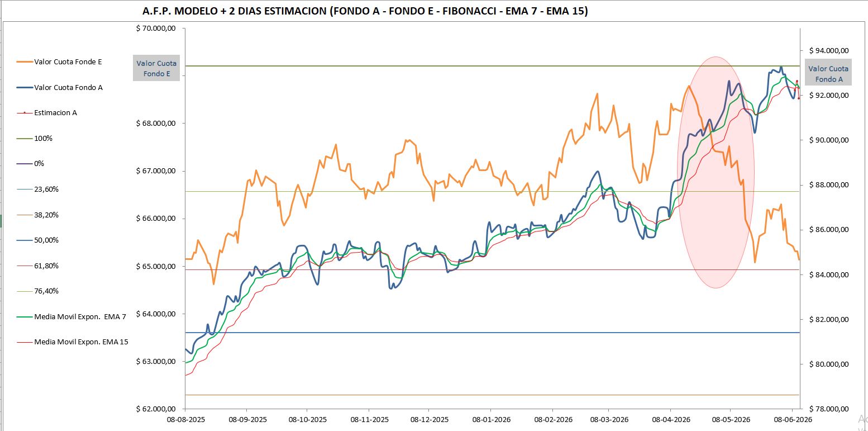
Task: Select legend entry '61,80%'
Action: (37, 266)
